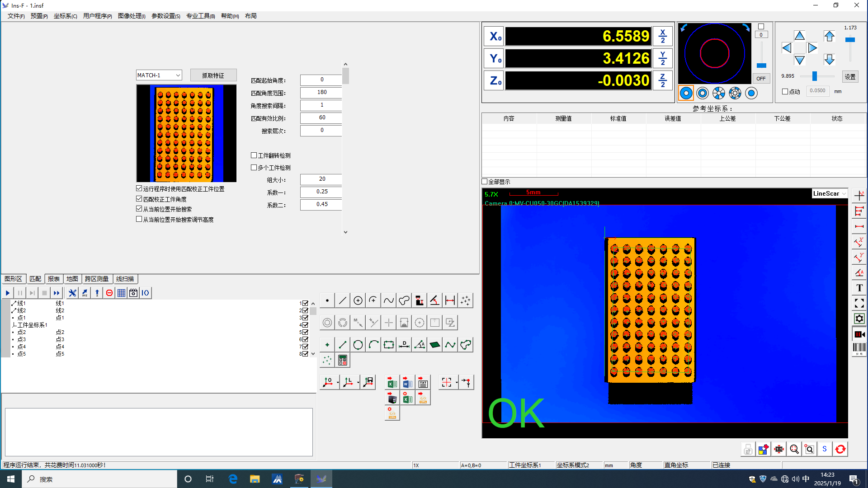Click the red refresh icon
Screen dimensions: 868x488
click(x=840, y=449)
